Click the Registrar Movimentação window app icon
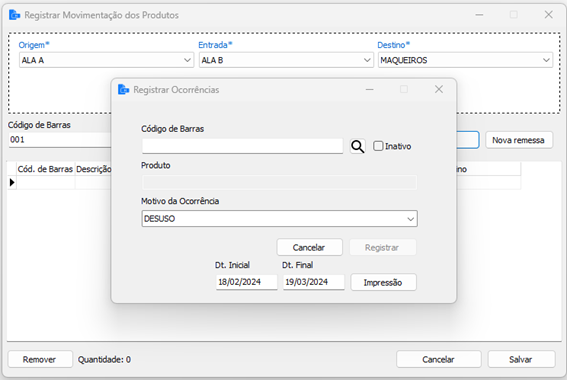567x380 pixels. (14, 15)
